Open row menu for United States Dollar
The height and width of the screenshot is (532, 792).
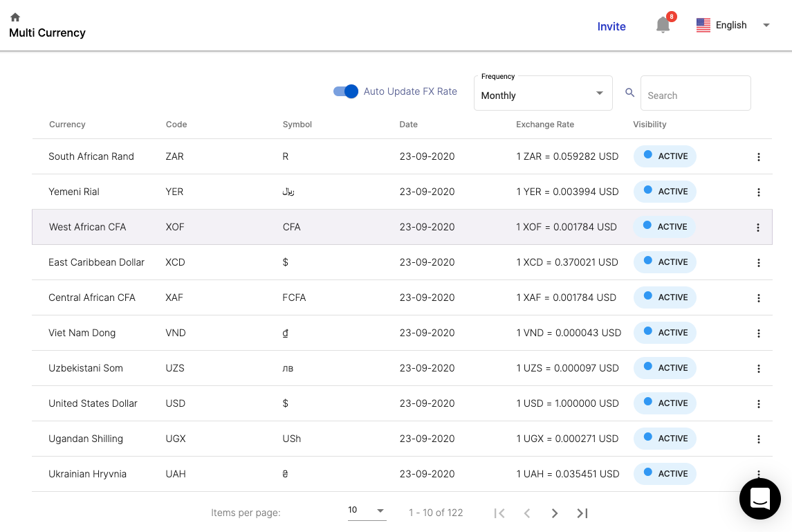(758, 404)
